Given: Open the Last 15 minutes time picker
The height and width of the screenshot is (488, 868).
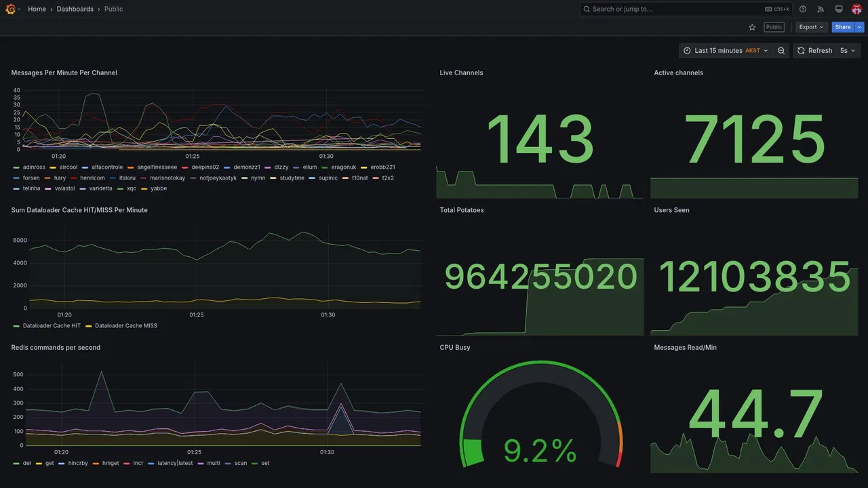Looking at the screenshot, I should (x=726, y=51).
